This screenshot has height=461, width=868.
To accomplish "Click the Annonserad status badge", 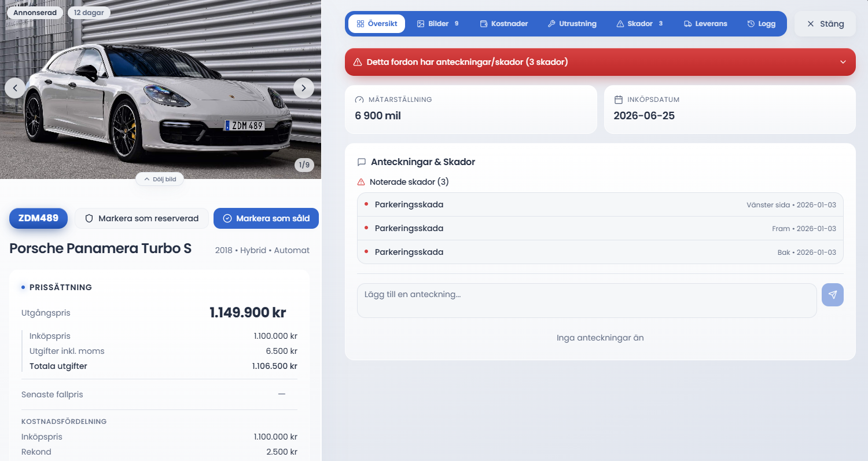I will coord(35,12).
